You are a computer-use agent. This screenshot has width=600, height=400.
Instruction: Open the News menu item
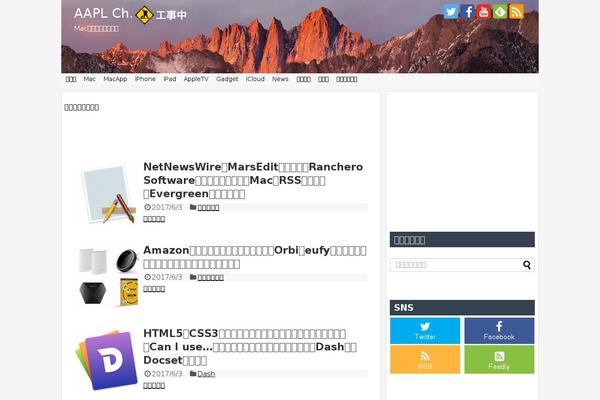pyautogui.click(x=280, y=79)
